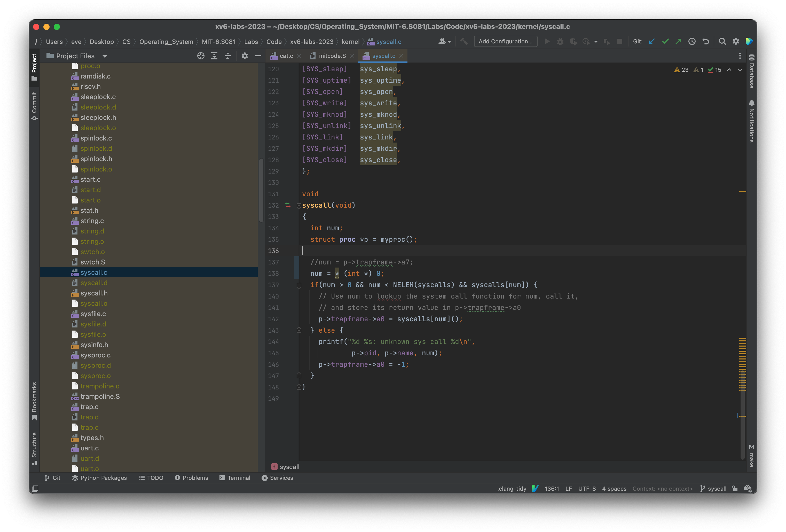This screenshot has height=532, width=786.
Task: Run the project build with the hammer icon
Action: coord(464,41)
